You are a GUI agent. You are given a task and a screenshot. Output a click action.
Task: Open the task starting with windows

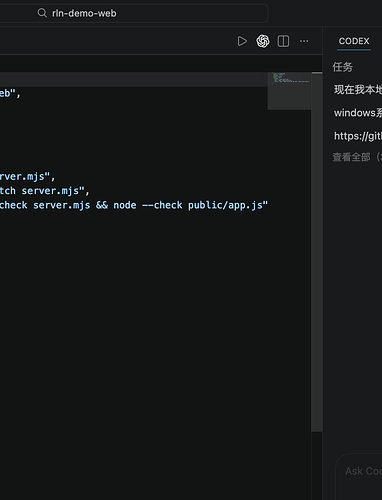point(358,113)
